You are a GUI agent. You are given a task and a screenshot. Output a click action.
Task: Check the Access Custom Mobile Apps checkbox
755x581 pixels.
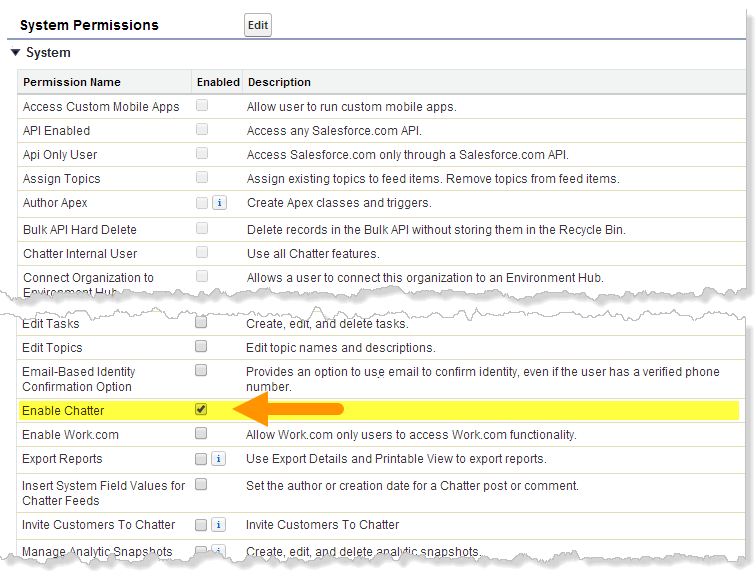pos(202,106)
